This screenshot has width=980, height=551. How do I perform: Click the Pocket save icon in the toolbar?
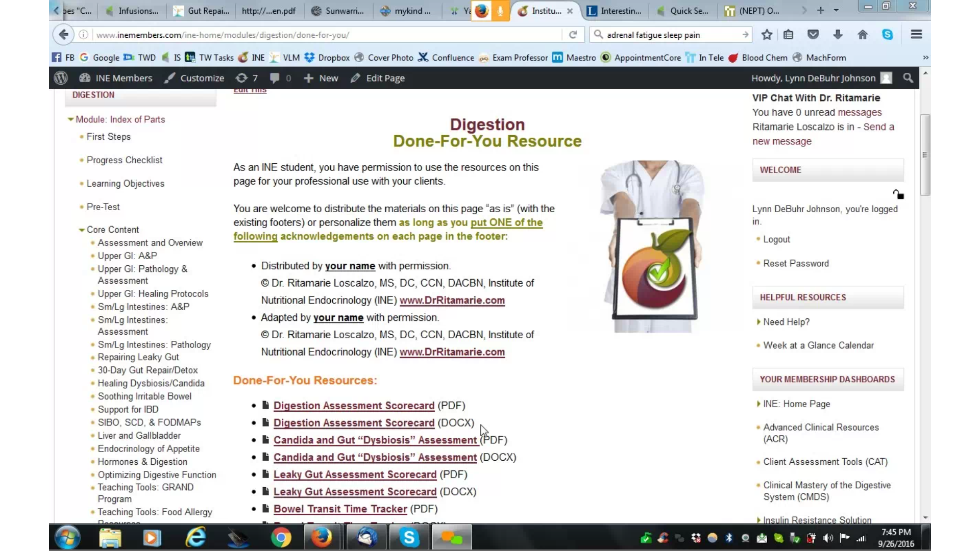(x=813, y=35)
